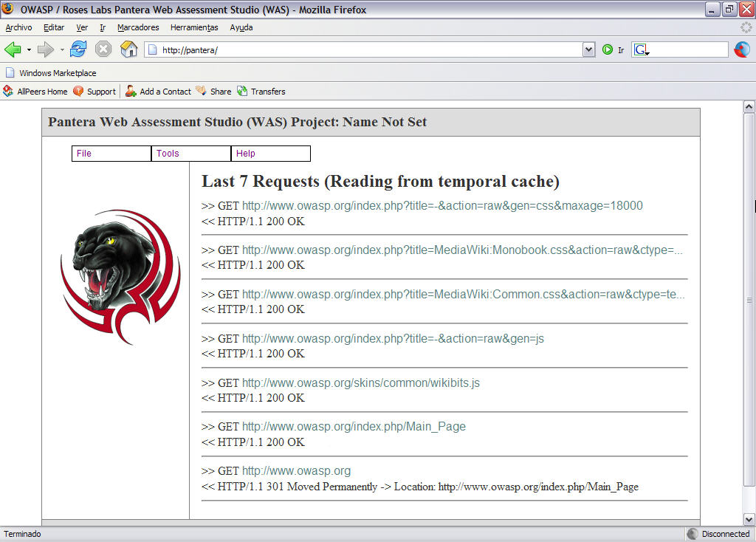Open the Back button history dropdown arrow
This screenshot has height=542, width=756.
coord(29,49)
